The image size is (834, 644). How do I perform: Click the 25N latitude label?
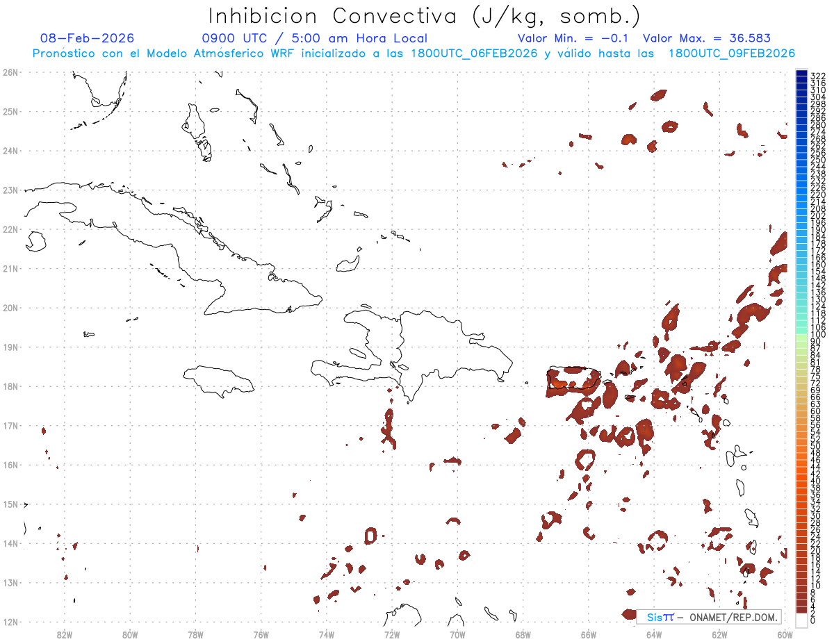coord(10,111)
